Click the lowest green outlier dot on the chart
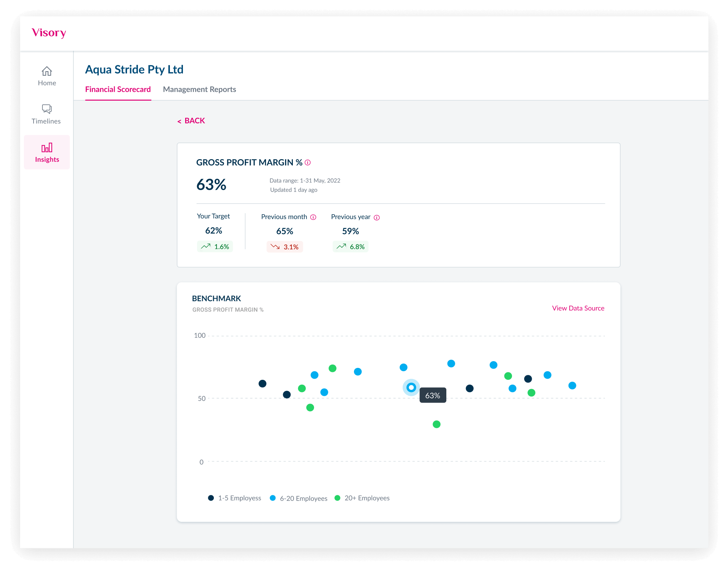Screen dimensions: 728x571 click(x=436, y=423)
